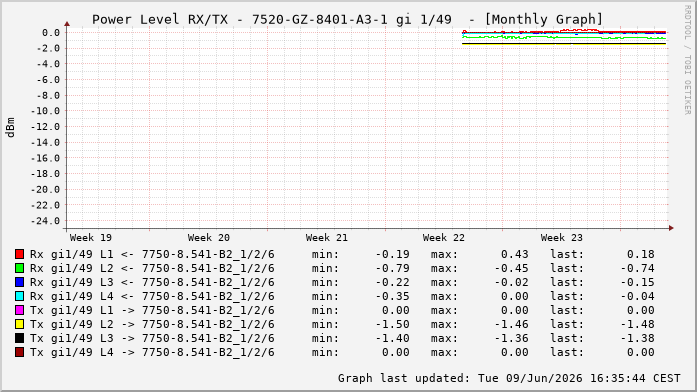Click the red Rx L1 legend swatch
Image resolution: width=697 pixels, height=392 pixels.
pyautogui.click(x=19, y=254)
